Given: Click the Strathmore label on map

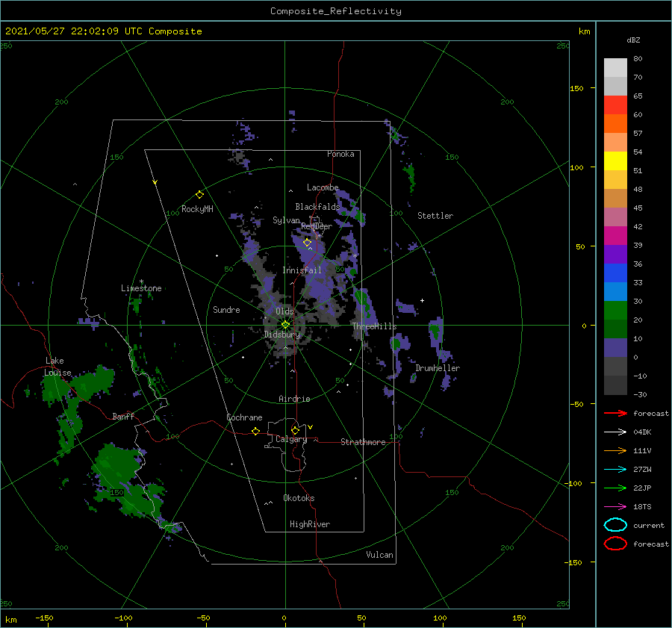Looking at the screenshot, I should click(363, 442).
